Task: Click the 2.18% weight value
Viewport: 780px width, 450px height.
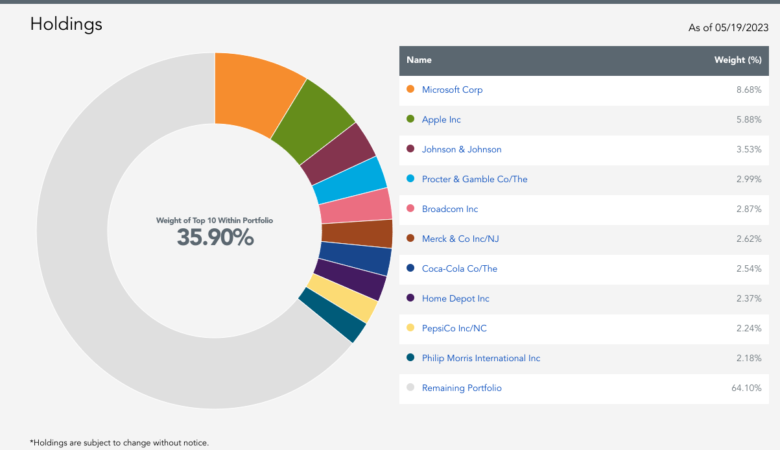Action: pos(749,359)
